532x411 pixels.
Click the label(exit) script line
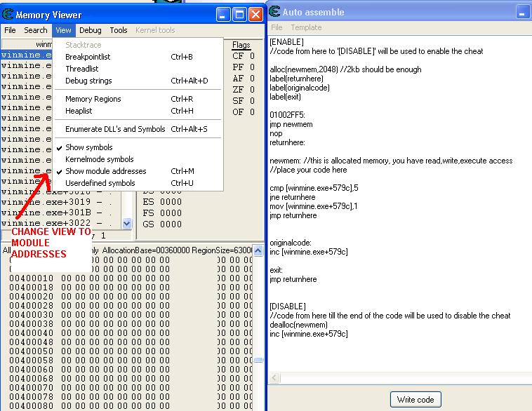coord(286,97)
